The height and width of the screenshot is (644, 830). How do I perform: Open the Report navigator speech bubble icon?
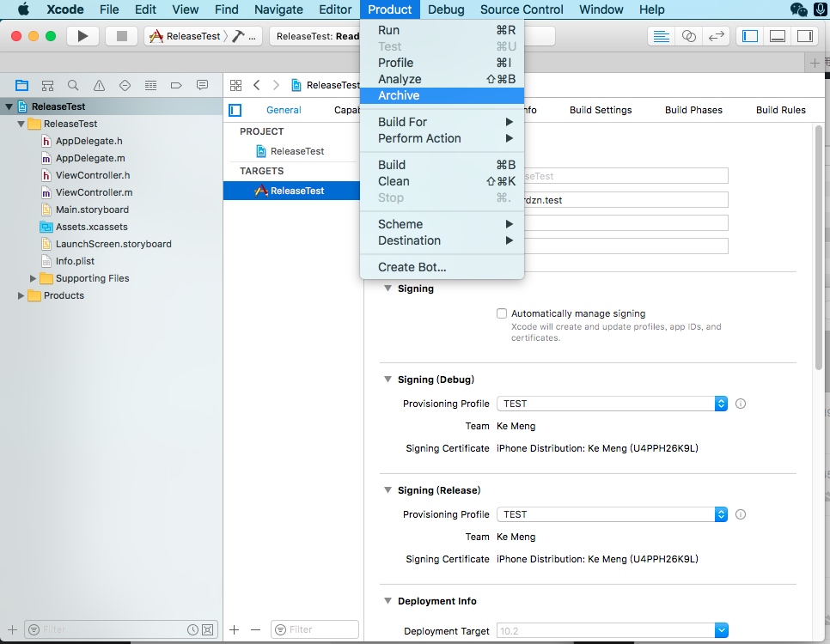pyautogui.click(x=202, y=85)
